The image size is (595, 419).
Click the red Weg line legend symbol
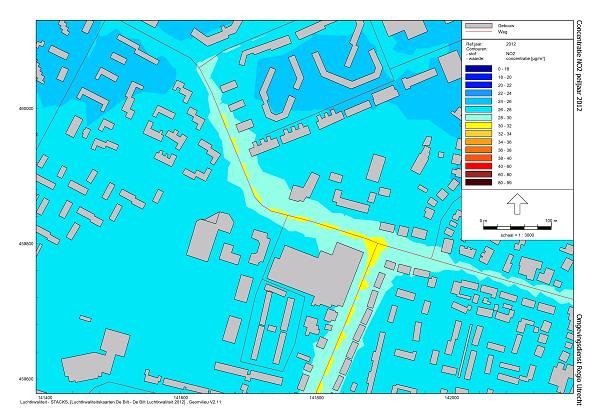(479, 32)
